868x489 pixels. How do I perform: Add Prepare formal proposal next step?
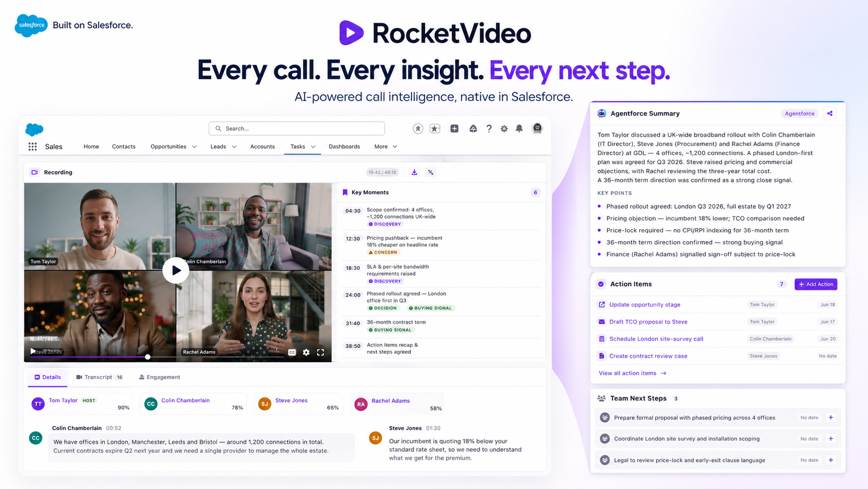tap(831, 417)
